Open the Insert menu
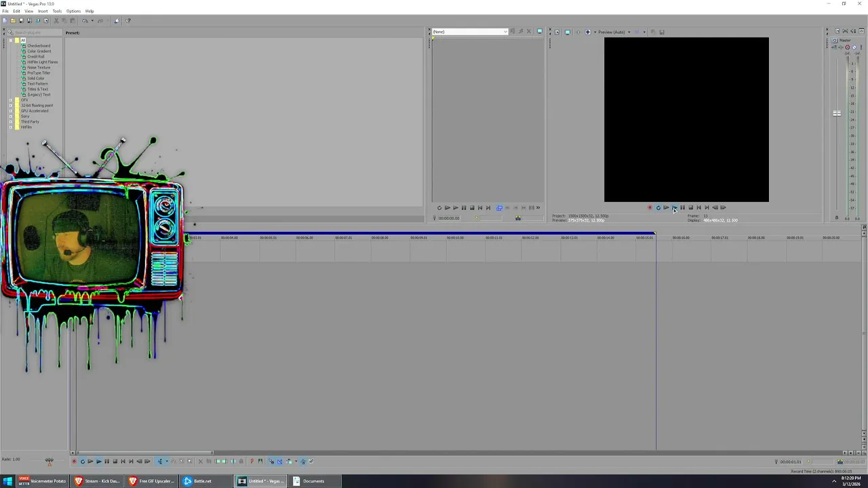Viewport: 868px width, 488px height. [43, 11]
